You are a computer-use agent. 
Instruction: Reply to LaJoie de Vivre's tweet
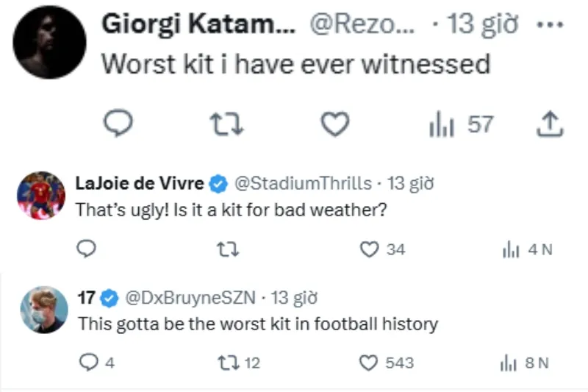(x=86, y=249)
